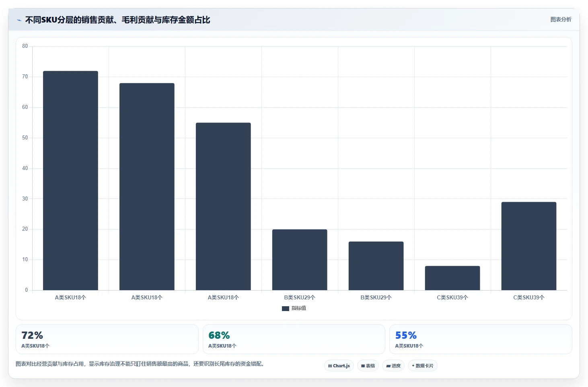
Task: Click the shortest C类SKU39个 bar valued 8
Action: coord(452,278)
